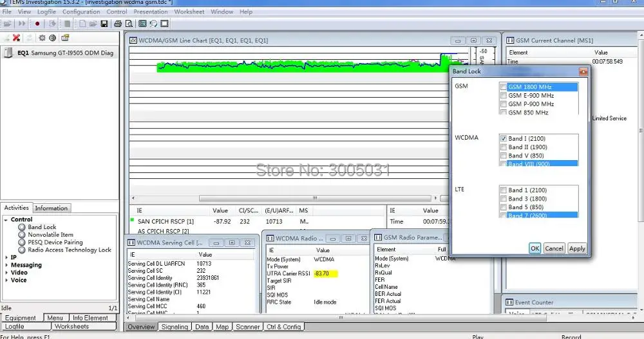Enable WCDMA Band V (850) checkbox
The height and width of the screenshot is (339, 644).
tap(503, 156)
